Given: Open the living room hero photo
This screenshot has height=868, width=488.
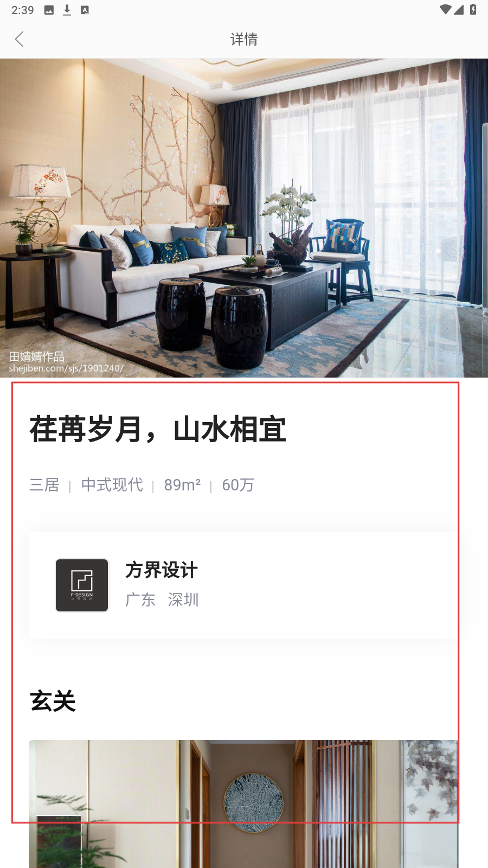Looking at the screenshot, I should coord(244,218).
